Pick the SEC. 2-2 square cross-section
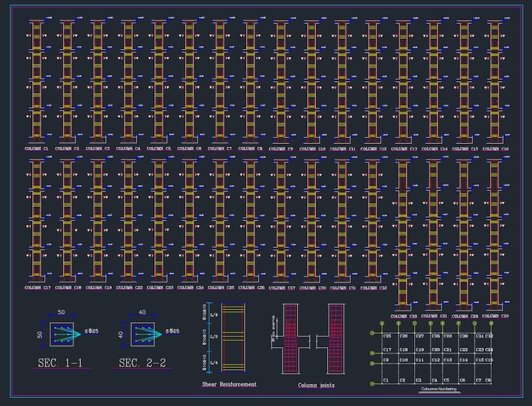This screenshot has width=532, height=406. 143,334
